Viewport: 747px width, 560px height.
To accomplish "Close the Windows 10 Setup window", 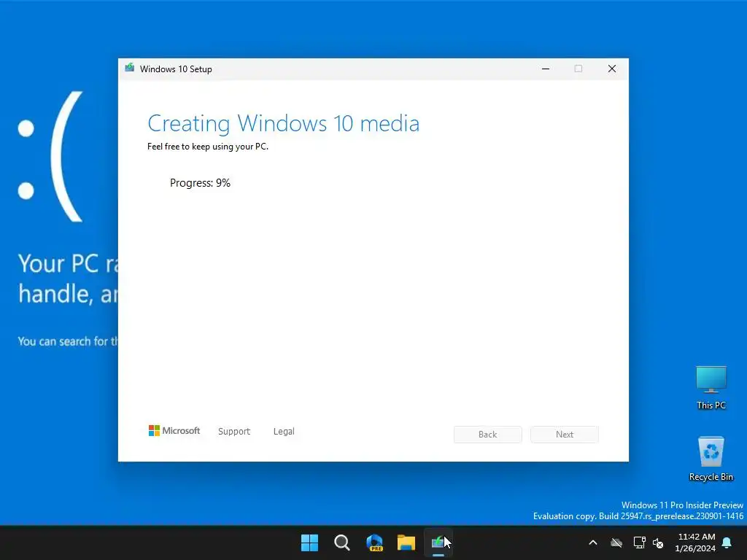I will [612, 69].
